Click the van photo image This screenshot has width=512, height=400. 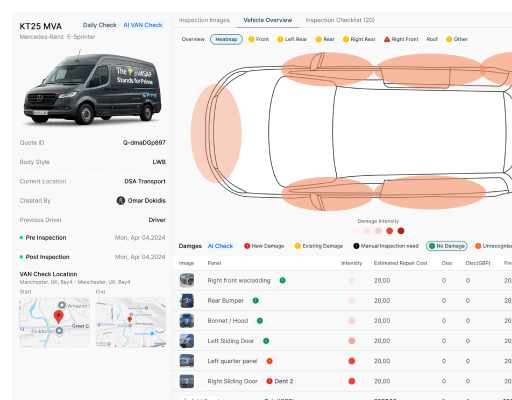tap(92, 88)
